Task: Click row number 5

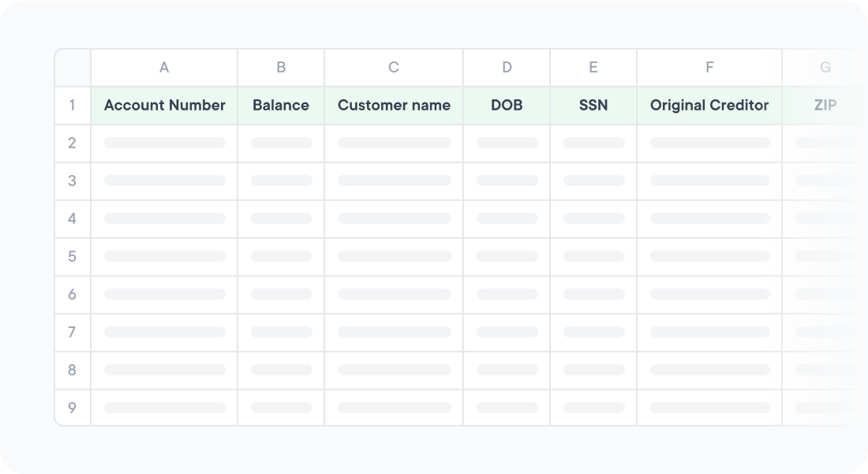Action: click(x=73, y=257)
